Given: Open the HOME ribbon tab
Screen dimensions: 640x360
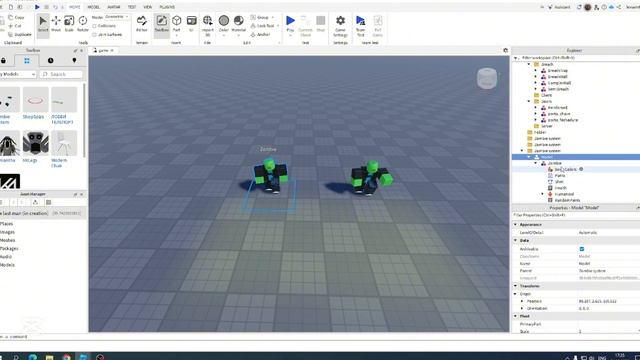Looking at the screenshot, I should 75,7.
